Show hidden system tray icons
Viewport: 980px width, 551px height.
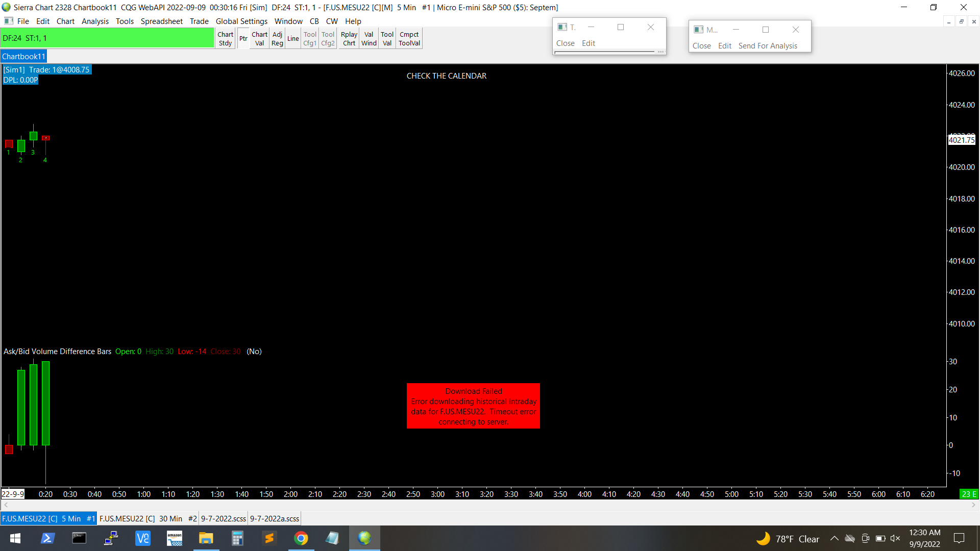(834, 538)
